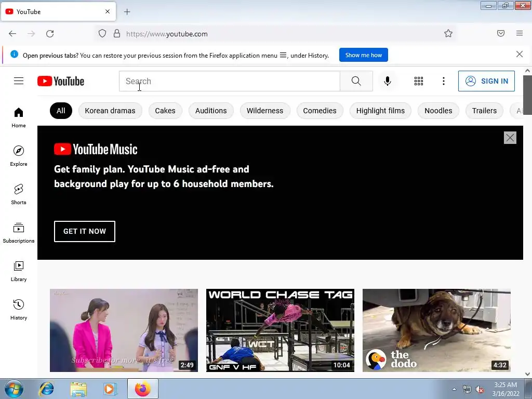Viewport: 532px width, 399px height.
Task: Select the Wilderness filter chip
Action: pyautogui.click(x=265, y=111)
